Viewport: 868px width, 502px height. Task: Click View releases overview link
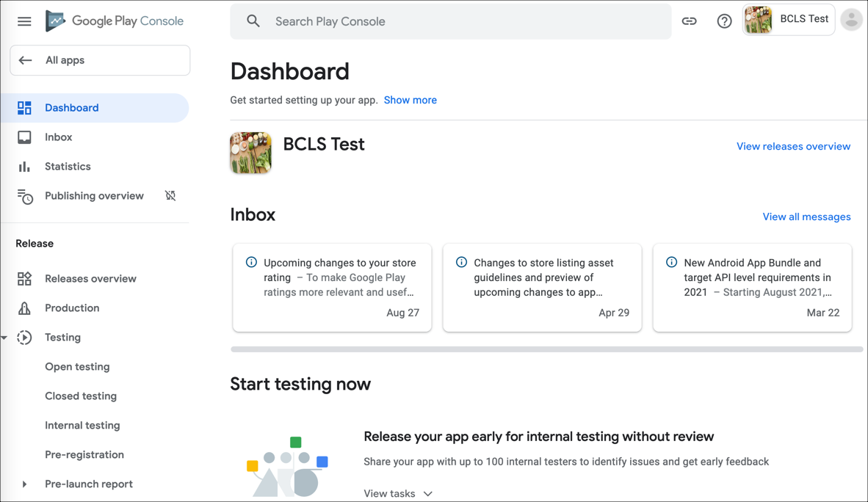click(793, 146)
